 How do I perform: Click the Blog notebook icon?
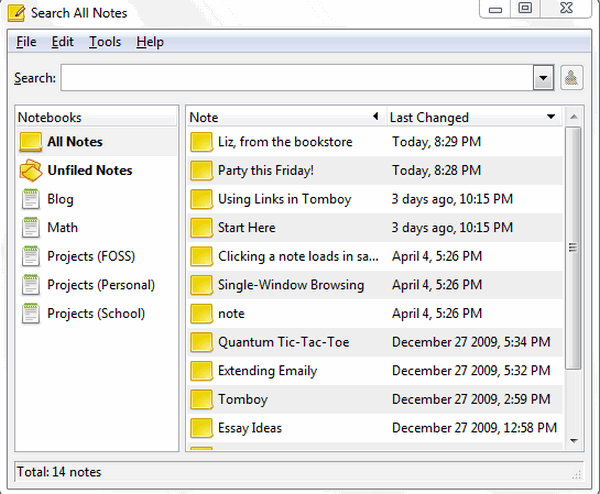[31, 199]
